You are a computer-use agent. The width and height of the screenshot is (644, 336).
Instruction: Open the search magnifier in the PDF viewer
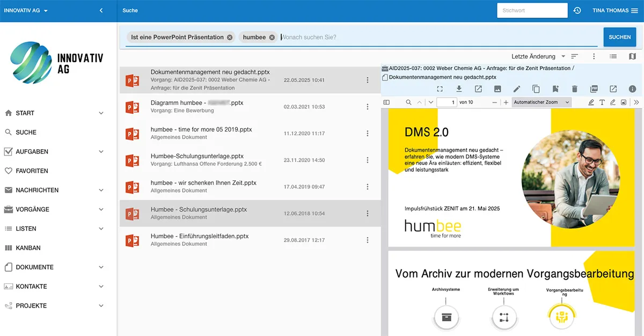408,102
